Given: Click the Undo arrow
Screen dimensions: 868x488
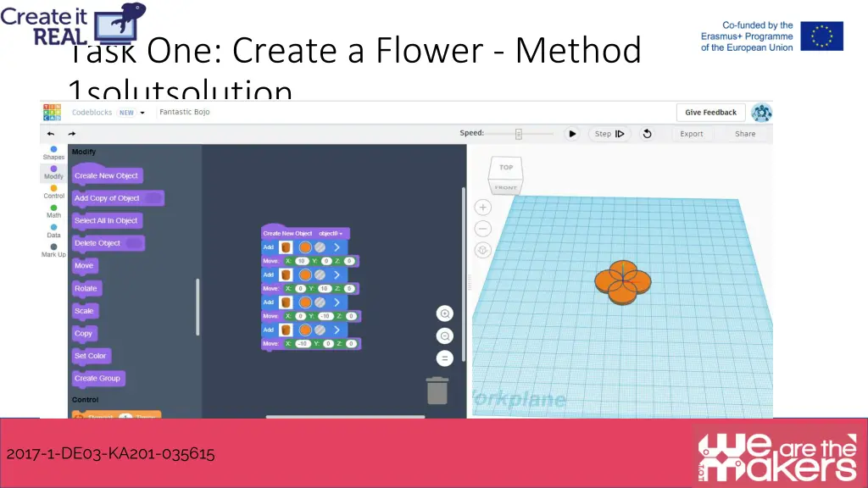Looking at the screenshot, I should point(50,133).
